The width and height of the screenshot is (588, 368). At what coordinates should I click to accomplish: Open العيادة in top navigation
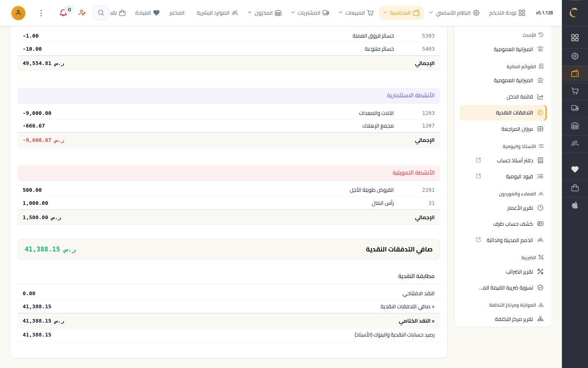[147, 13]
